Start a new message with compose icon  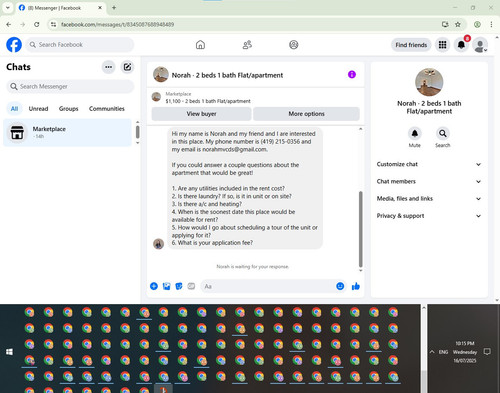[x=127, y=67]
